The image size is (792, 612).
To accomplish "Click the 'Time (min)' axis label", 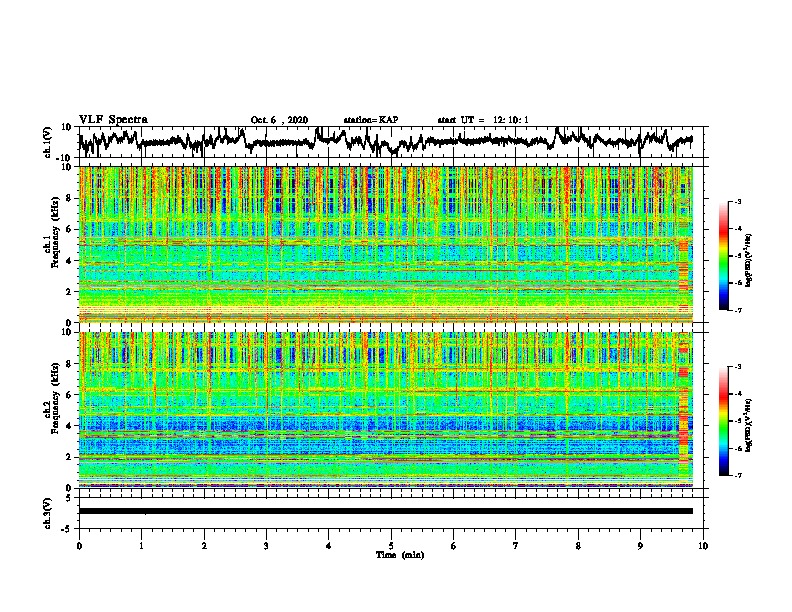I will coord(400,555).
